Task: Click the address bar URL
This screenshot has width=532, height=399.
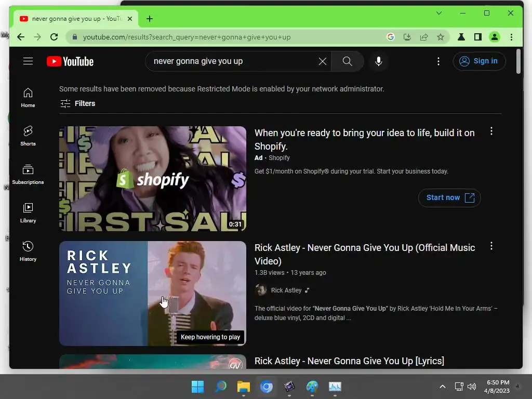Action: coord(187,37)
